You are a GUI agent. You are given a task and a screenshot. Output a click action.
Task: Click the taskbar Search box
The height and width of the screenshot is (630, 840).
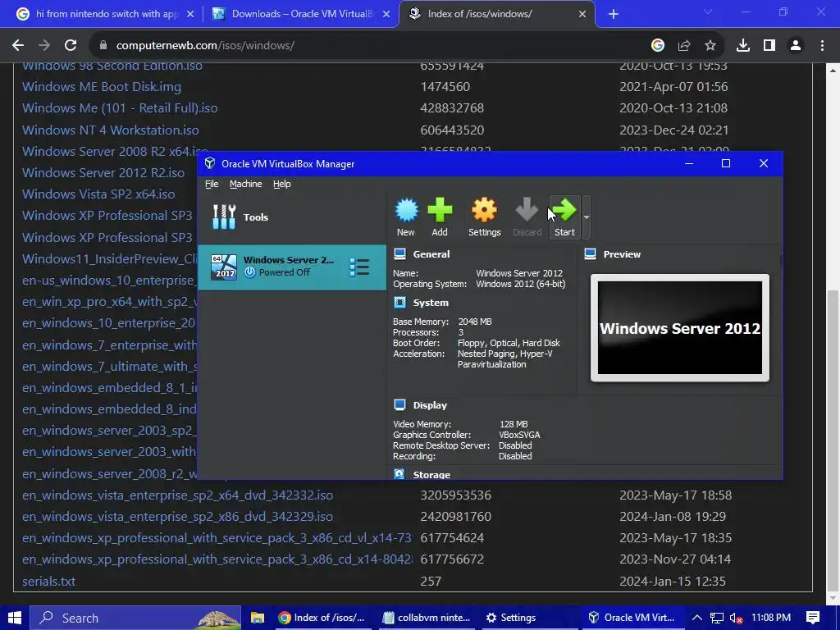tap(135, 618)
